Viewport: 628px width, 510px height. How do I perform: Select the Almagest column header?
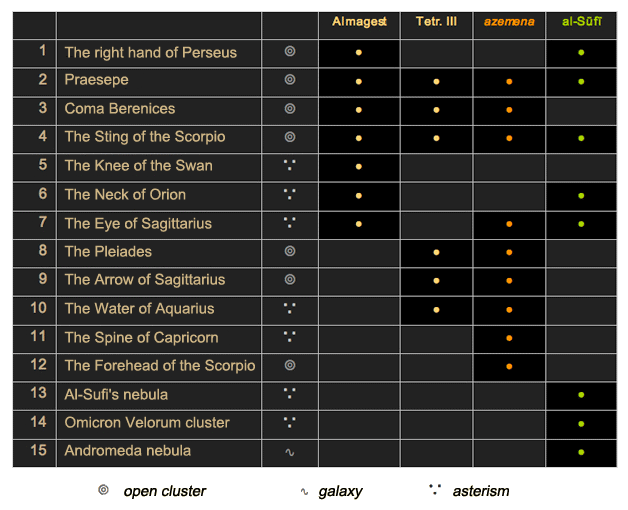click(x=359, y=21)
